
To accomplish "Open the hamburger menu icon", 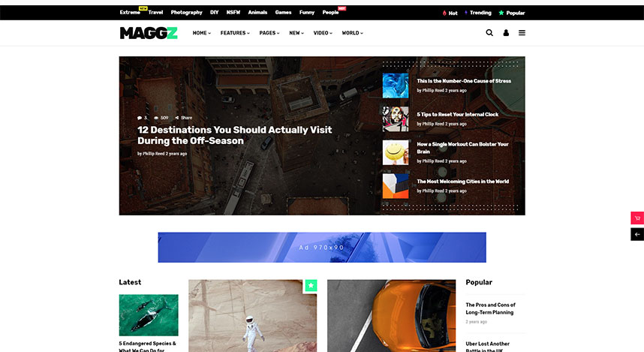I will click(522, 33).
